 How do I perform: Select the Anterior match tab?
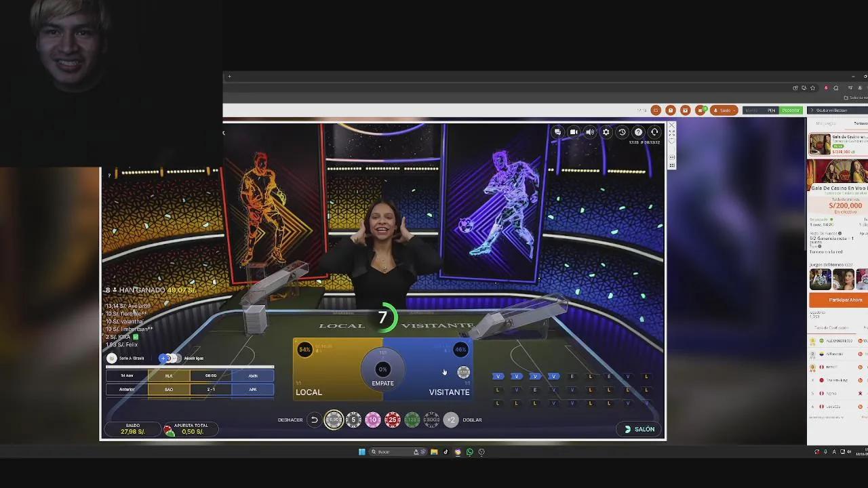coord(126,389)
